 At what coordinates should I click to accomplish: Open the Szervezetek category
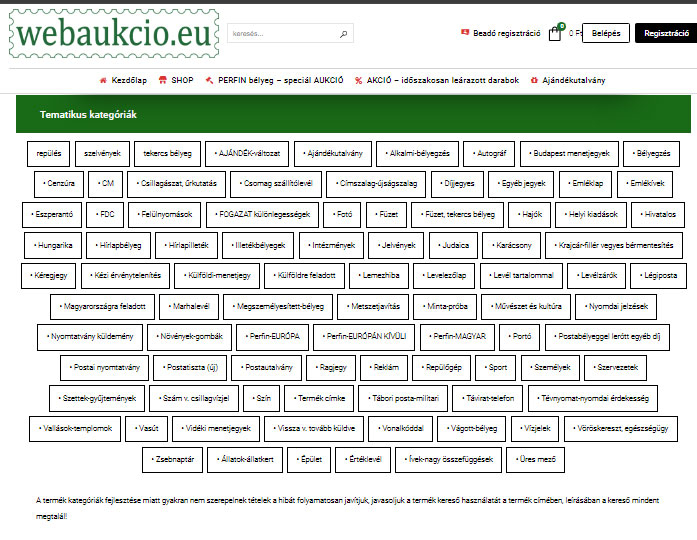[615, 368]
